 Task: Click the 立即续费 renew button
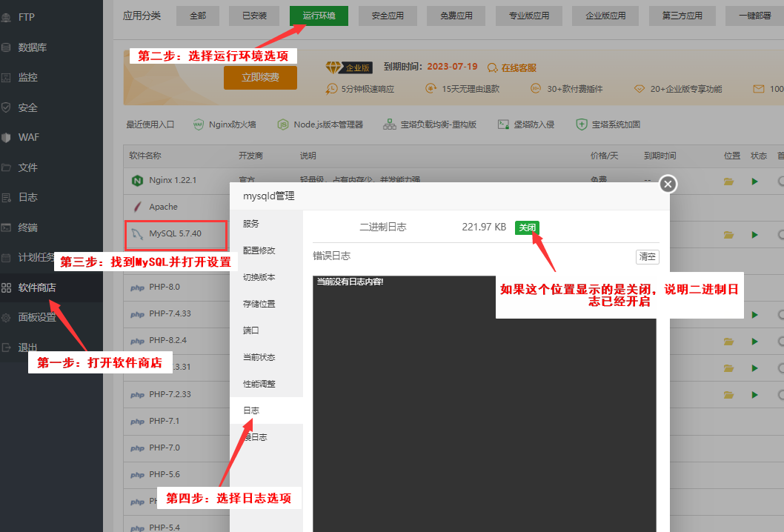261,78
